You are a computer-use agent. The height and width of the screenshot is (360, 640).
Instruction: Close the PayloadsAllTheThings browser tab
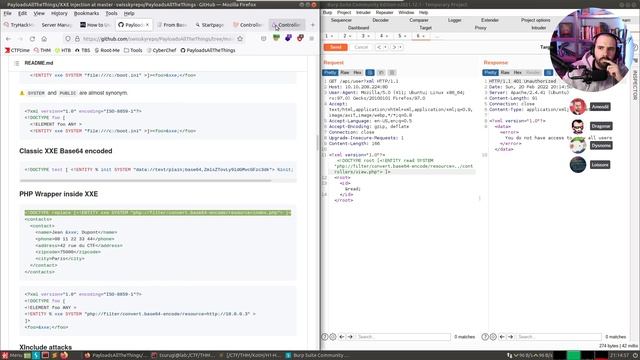click(147, 25)
